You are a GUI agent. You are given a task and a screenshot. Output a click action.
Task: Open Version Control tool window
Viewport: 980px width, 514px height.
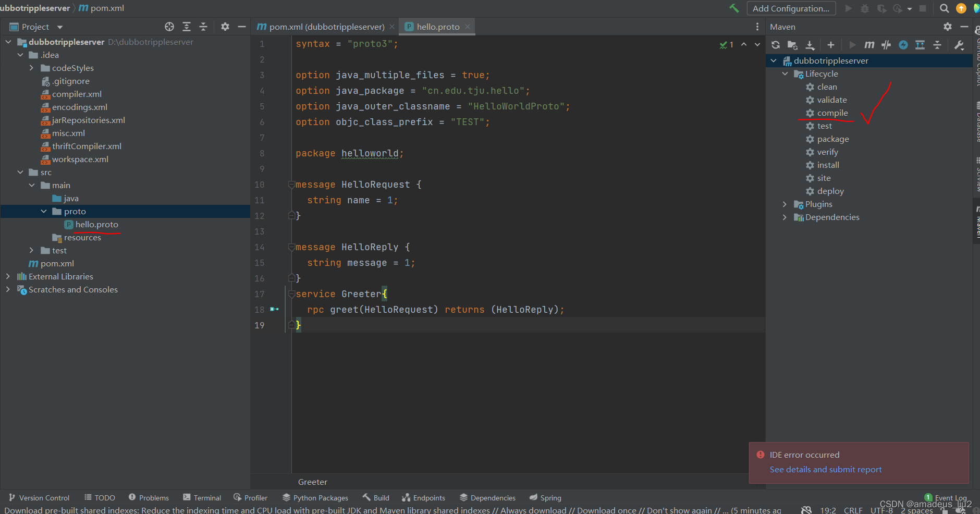39,498
